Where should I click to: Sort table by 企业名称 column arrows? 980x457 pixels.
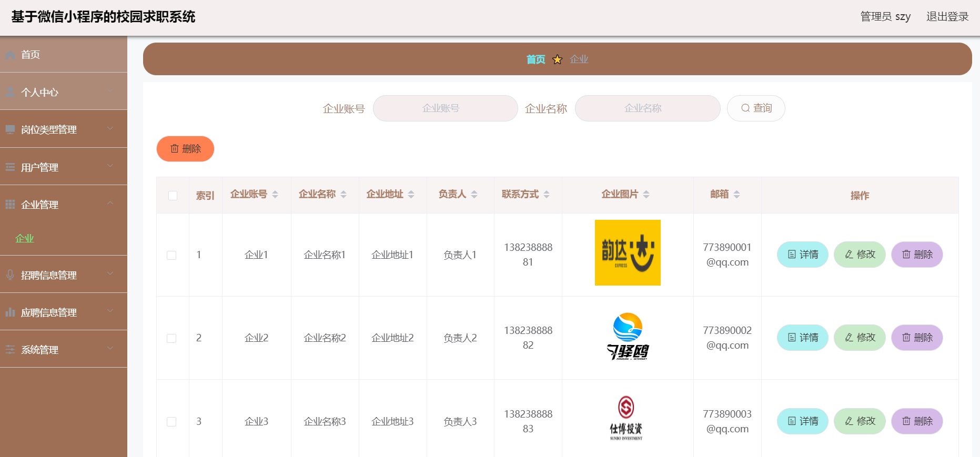[343, 195]
